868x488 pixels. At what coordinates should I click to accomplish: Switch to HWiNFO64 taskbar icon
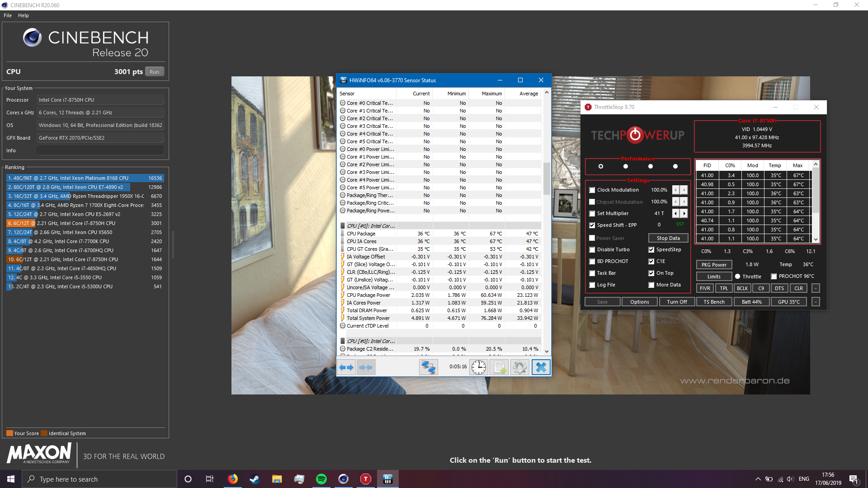(387, 479)
